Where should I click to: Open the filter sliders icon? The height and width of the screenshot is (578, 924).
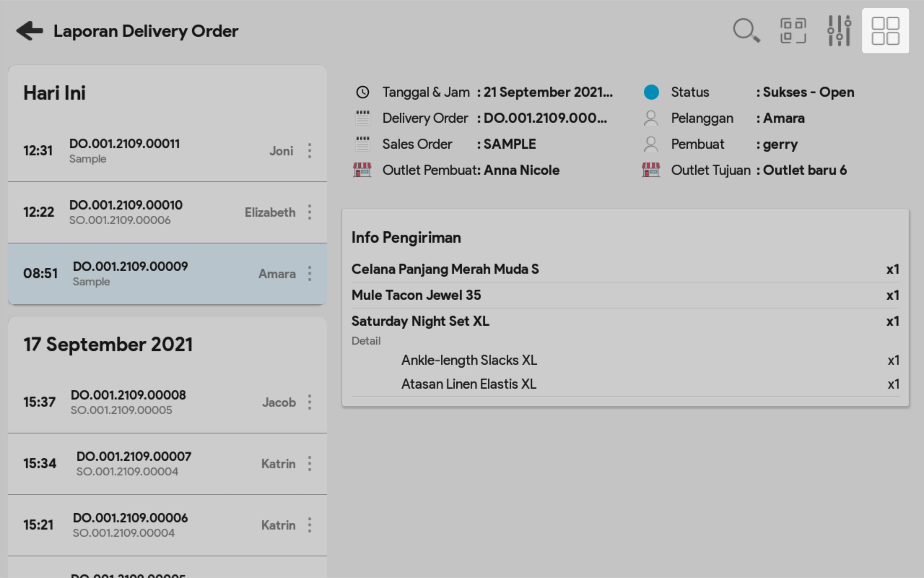[x=839, y=31]
